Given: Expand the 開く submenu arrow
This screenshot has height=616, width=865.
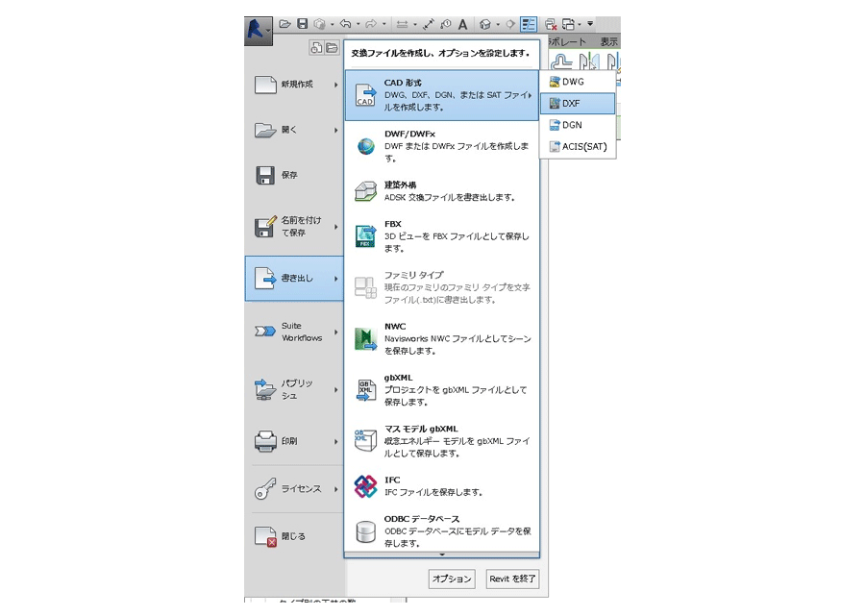Looking at the screenshot, I should point(336,130).
